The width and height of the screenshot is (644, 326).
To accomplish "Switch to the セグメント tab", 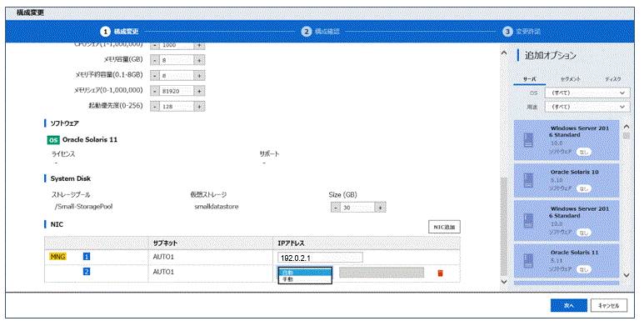I will pyautogui.click(x=571, y=79).
